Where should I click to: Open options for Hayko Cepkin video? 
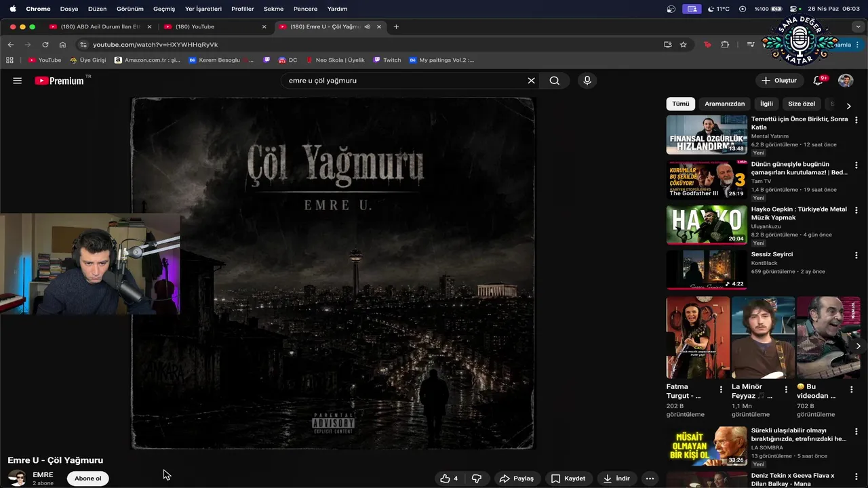click(x=856, y=210)
